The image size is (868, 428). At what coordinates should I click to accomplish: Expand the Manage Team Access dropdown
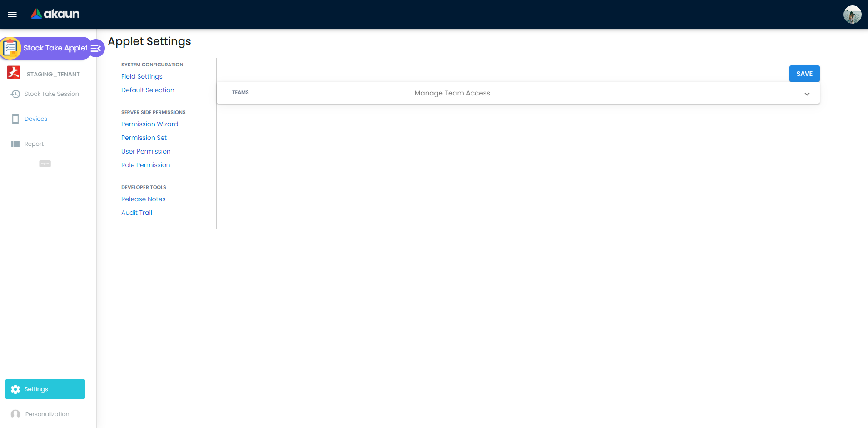[807, 94]
